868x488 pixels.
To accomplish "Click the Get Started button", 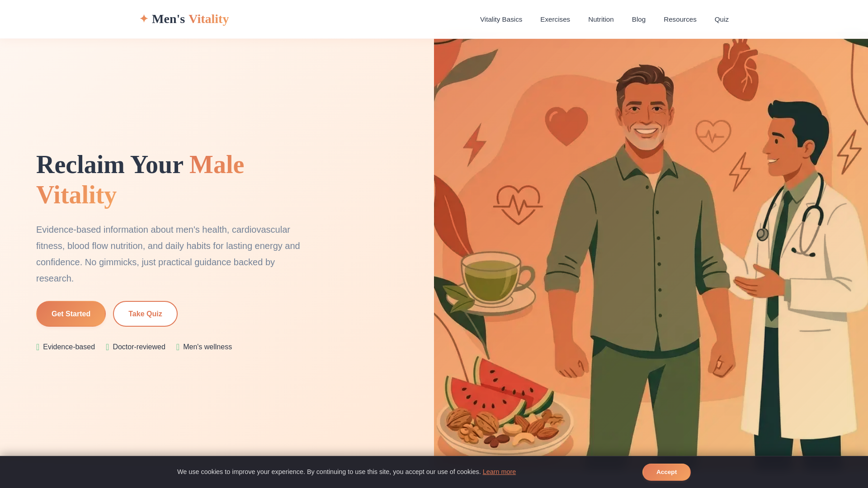I will point(71,314).
